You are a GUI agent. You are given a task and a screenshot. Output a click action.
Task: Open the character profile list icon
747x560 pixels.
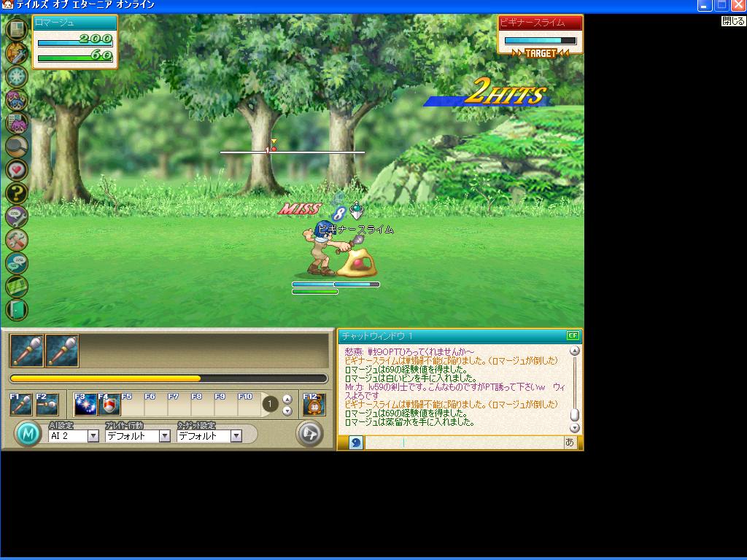pos(17,122)
